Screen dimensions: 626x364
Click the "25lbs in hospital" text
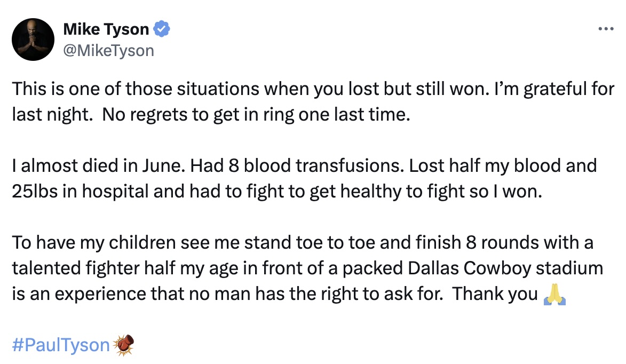(80, 192)
